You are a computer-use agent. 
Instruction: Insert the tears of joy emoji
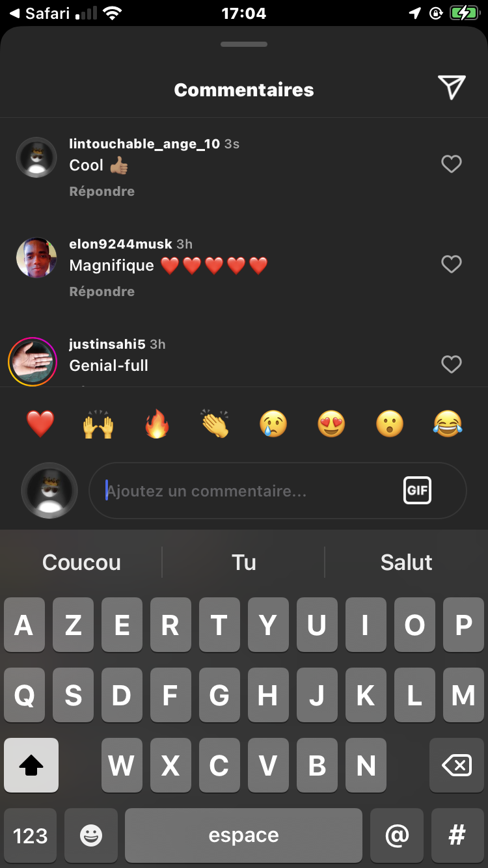448,425
